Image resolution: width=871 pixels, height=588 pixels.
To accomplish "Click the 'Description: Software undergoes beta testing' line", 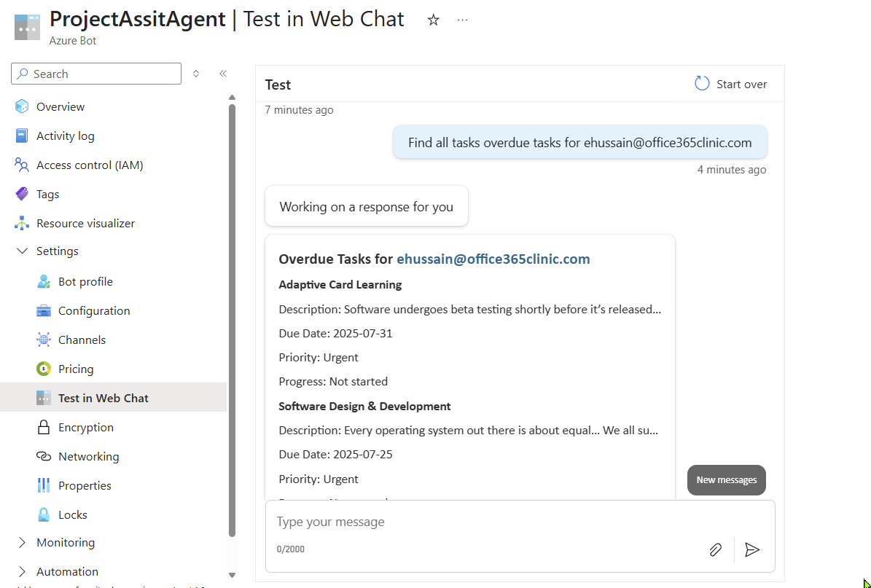I will [470, 309].
